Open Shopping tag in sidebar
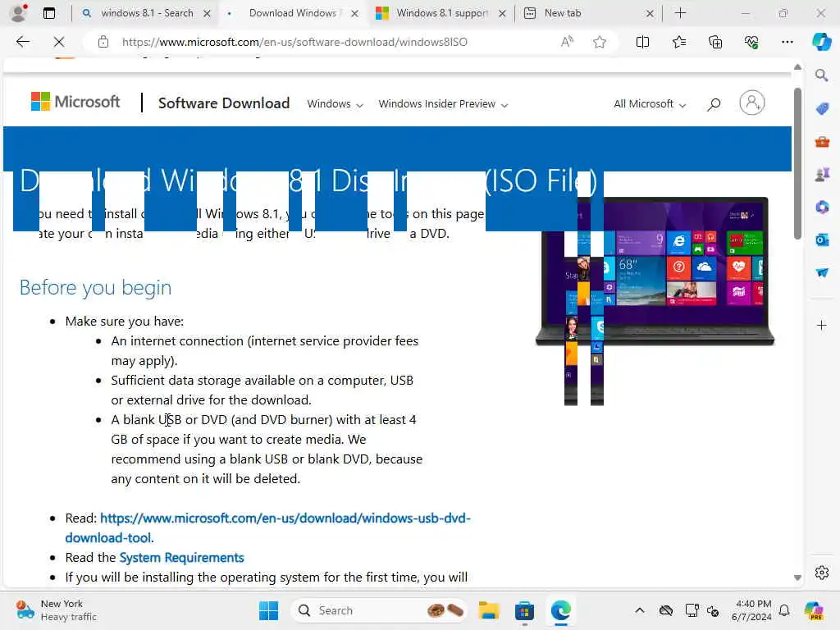Screen dimensions: 840x630 pos(822,109)
